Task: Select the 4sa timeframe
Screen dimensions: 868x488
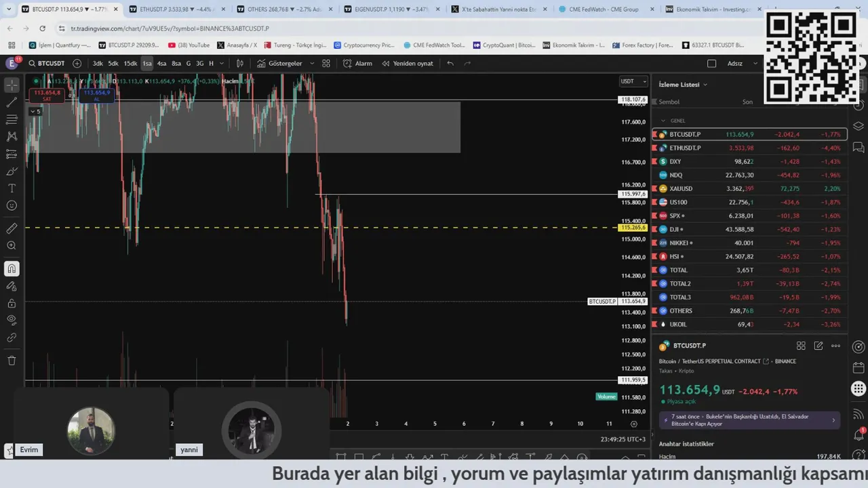Action: tap(161, 63)
